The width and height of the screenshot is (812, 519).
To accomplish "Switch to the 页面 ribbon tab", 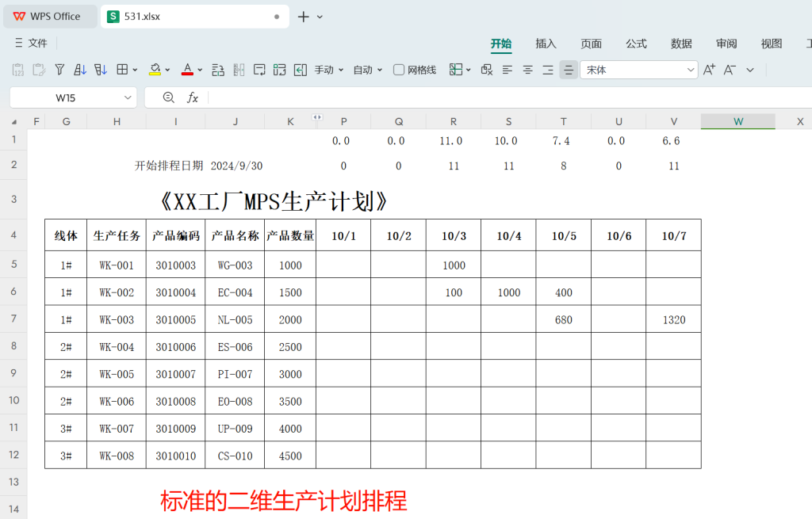I will point(591,44).
